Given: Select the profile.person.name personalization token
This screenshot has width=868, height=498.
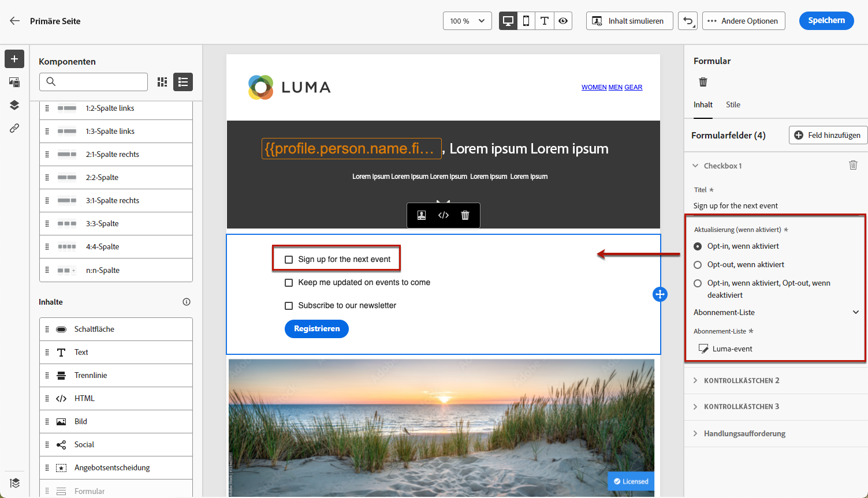Looking at the screenshot, I should pos(352,149).
